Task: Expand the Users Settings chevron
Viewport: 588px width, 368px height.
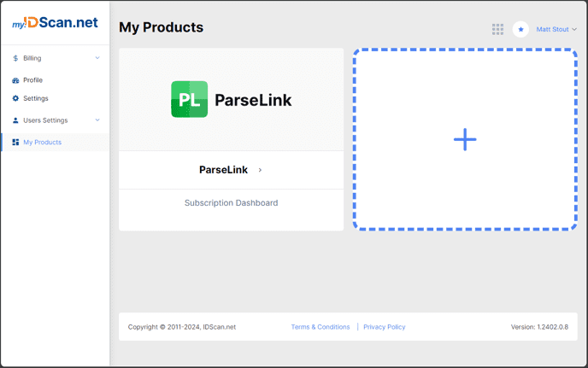Action: 97,120
